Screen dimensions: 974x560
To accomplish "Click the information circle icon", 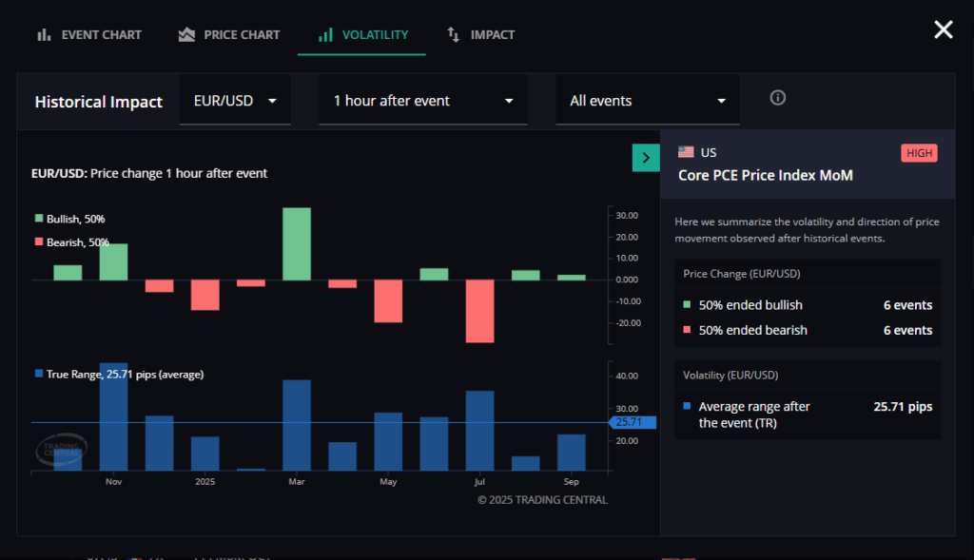I will pyautogui.click(x=778, y=98).
